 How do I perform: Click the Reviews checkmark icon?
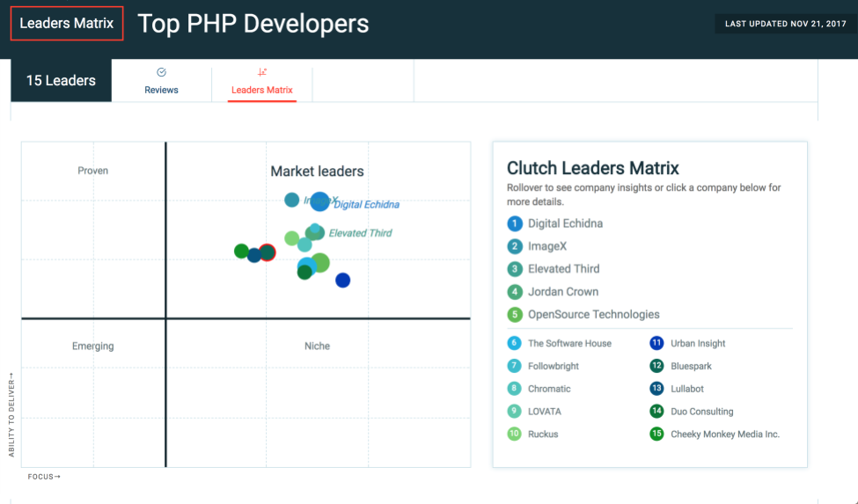161,72
